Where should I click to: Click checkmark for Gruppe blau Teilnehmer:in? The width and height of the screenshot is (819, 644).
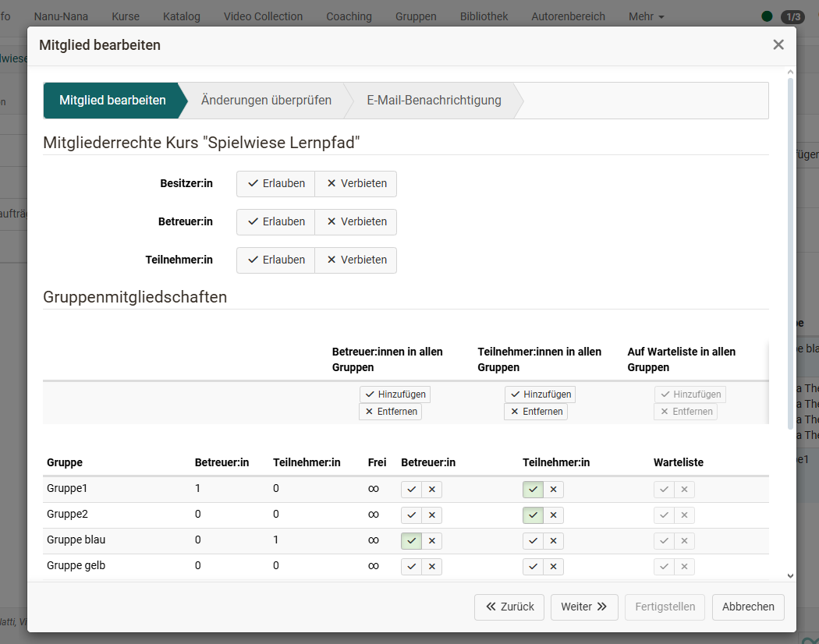click(533, 541)
